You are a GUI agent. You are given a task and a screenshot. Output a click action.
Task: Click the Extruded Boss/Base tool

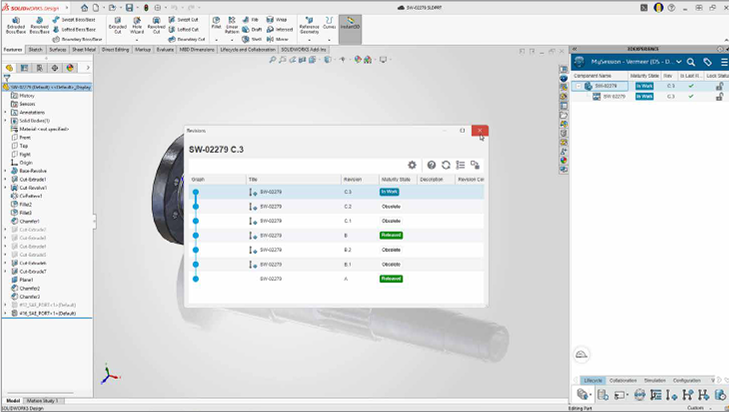(x=15, y=26)
